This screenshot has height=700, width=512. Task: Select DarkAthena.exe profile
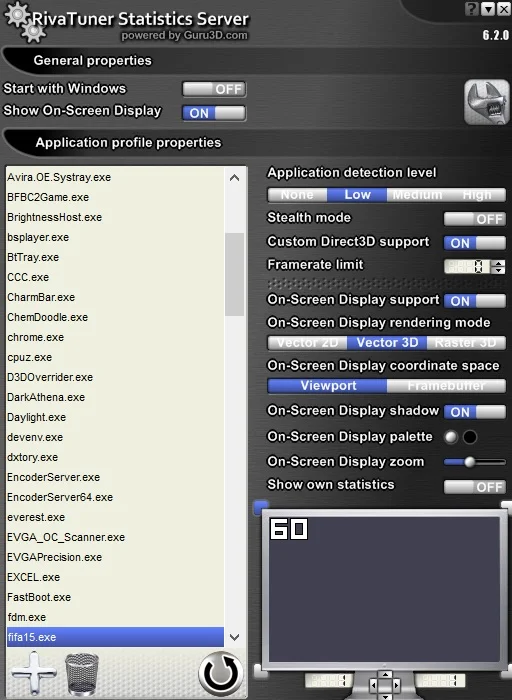(x=115, y=397)
